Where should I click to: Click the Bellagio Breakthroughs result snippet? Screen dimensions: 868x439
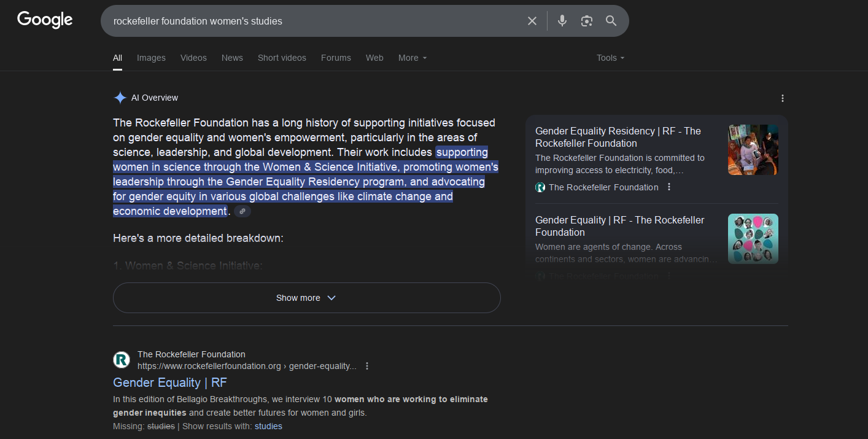[301, 406]
